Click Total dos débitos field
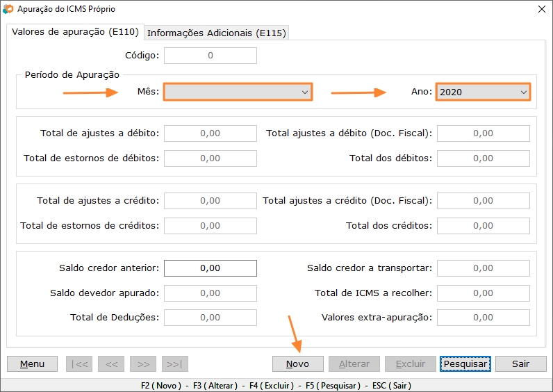Screen dimensions: 553x392 click(x=483, y=158)
